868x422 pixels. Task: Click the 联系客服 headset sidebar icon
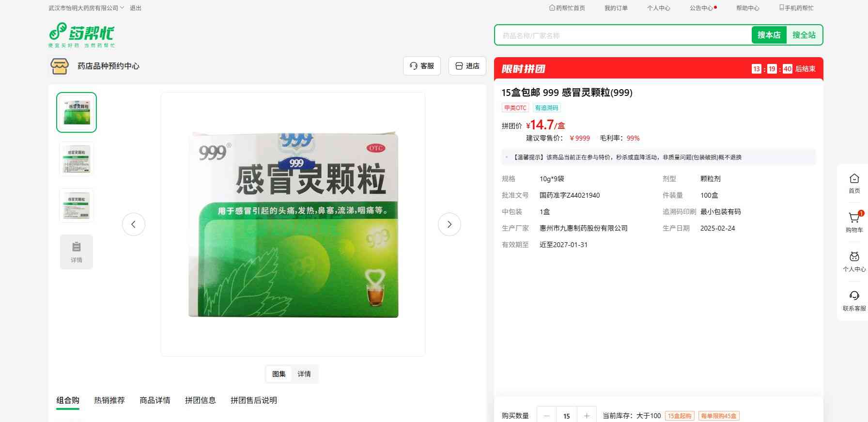[854, 297]
